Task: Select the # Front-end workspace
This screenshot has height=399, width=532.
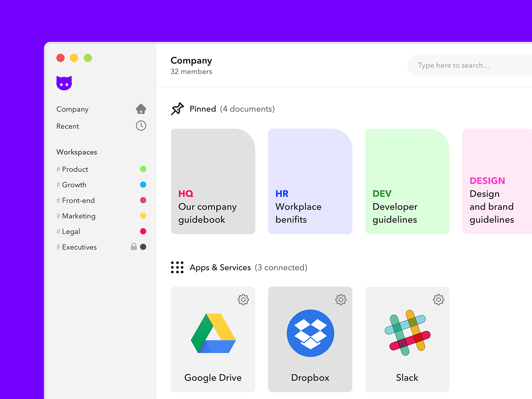Action: tap(101, 200)
